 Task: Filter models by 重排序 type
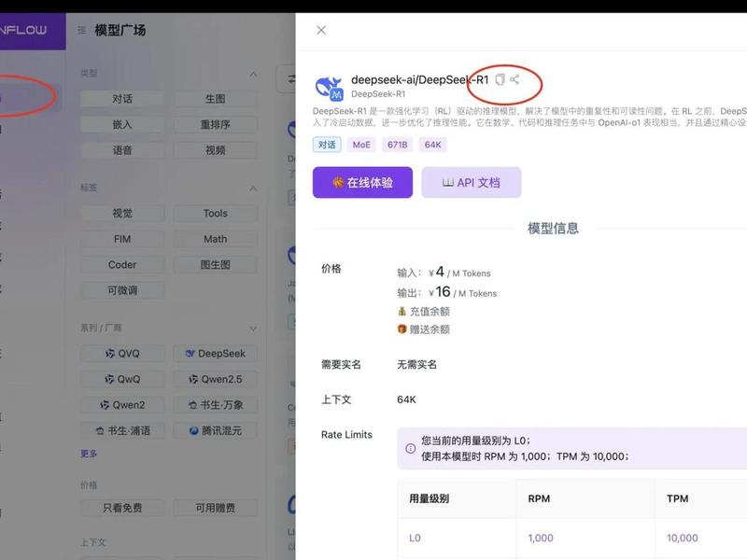click(x=216, y=125)
